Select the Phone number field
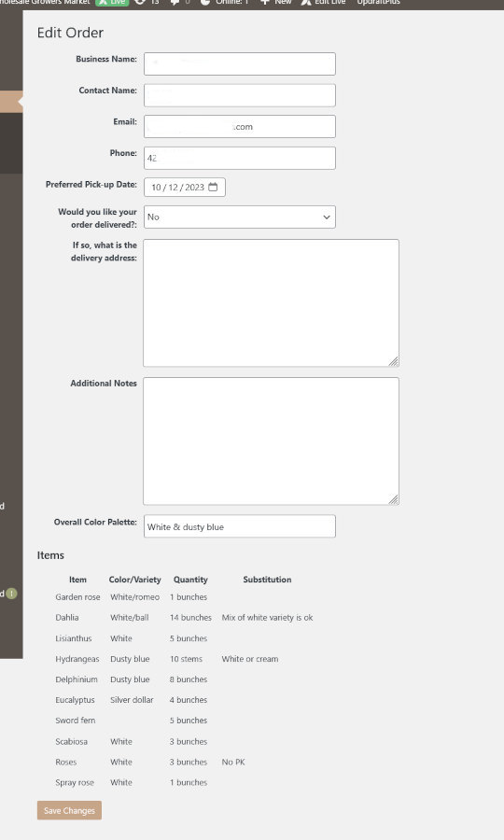Screen dimensions: 504x840 (240, 158)
